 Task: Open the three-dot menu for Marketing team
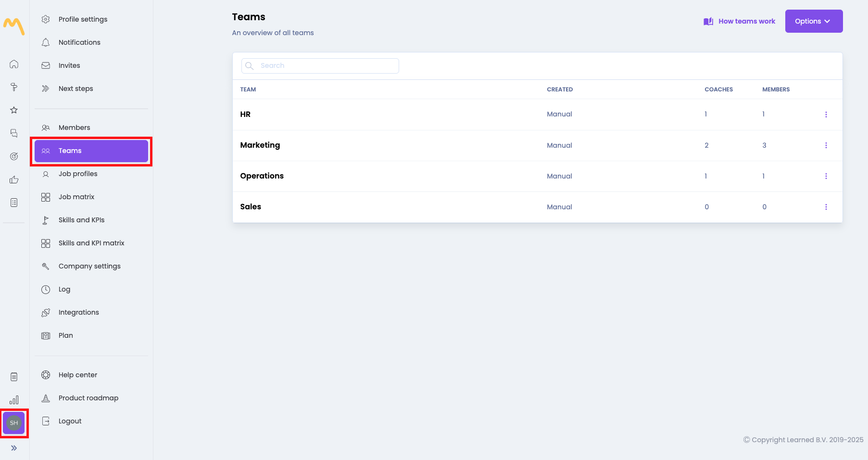(x=826, y=145)
